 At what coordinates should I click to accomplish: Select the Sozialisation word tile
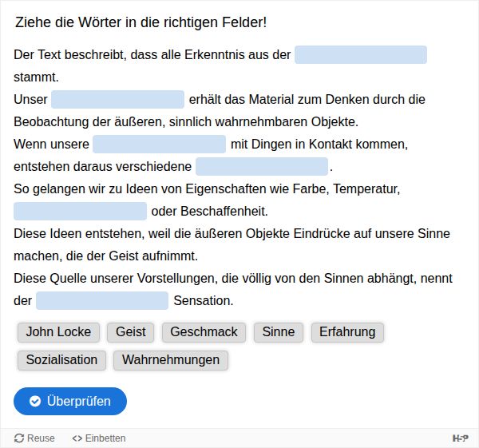[61, 360]
